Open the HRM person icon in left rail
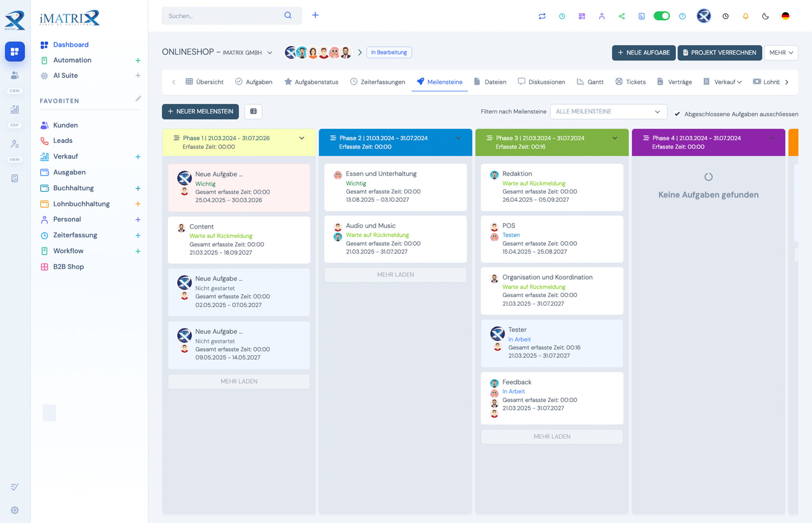 pos(15,144)
